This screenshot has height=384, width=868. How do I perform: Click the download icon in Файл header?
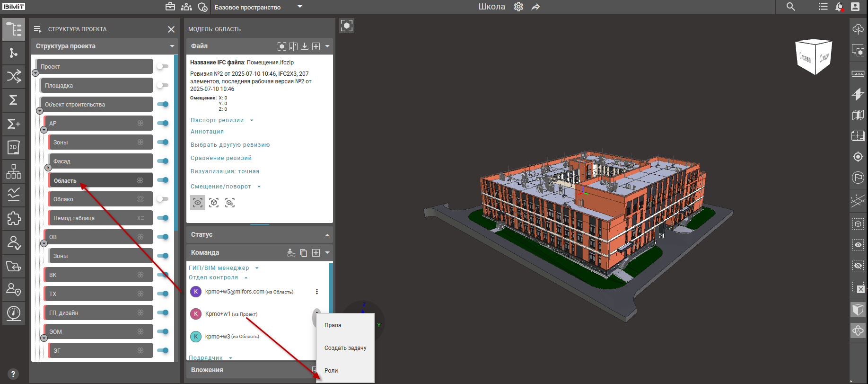tap(305, 46)
